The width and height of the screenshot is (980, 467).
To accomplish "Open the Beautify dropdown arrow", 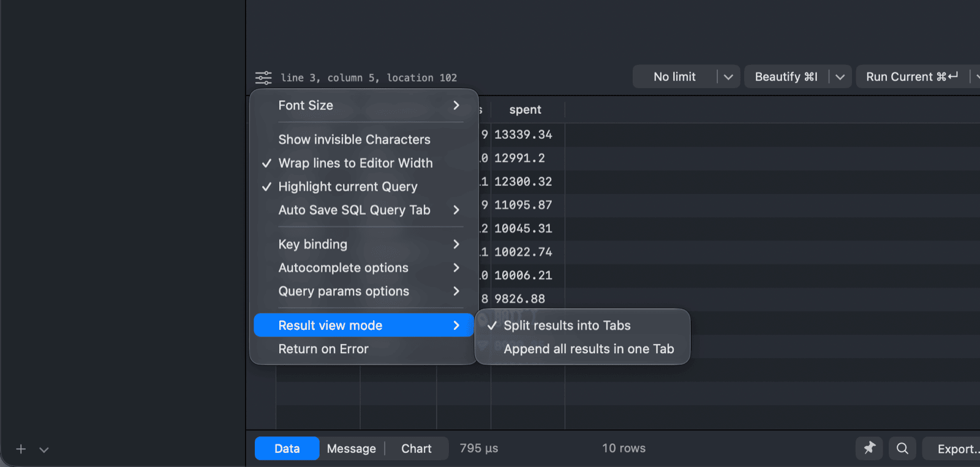I will point(840,77).
